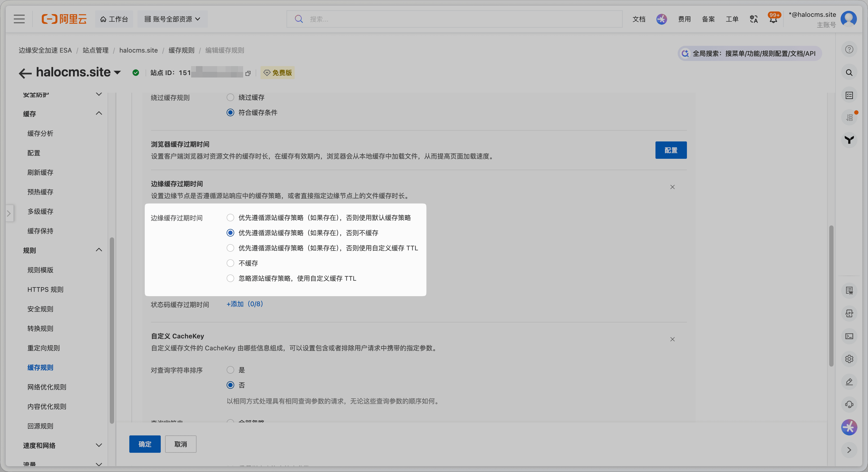Click the language switch icon
Screen dimensions: 868x472
[x=753, y=19]
